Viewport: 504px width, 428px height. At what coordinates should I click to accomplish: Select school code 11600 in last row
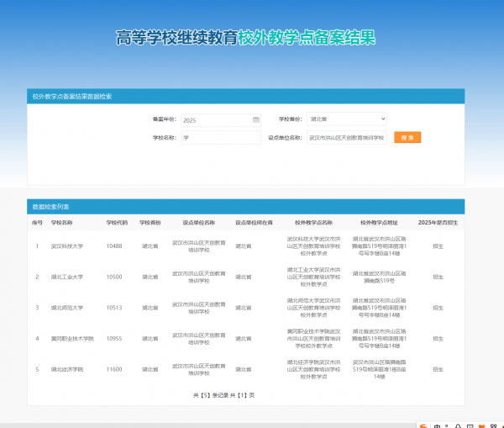pyautogui.click(x=114, y=369)
